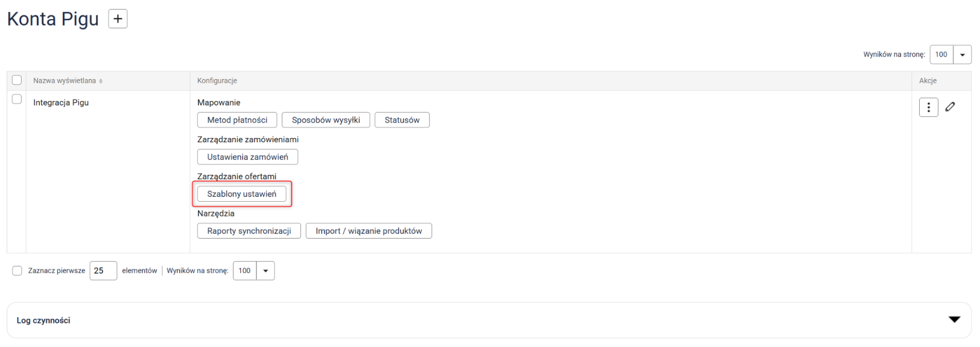Enable the Zaznacz pierwsze checkbox
980x347 pixels.
point(17,271)
